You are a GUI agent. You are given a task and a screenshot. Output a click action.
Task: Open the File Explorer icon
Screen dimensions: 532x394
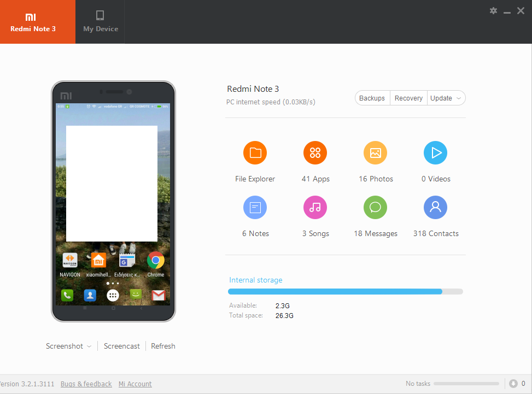coord(255,153)
